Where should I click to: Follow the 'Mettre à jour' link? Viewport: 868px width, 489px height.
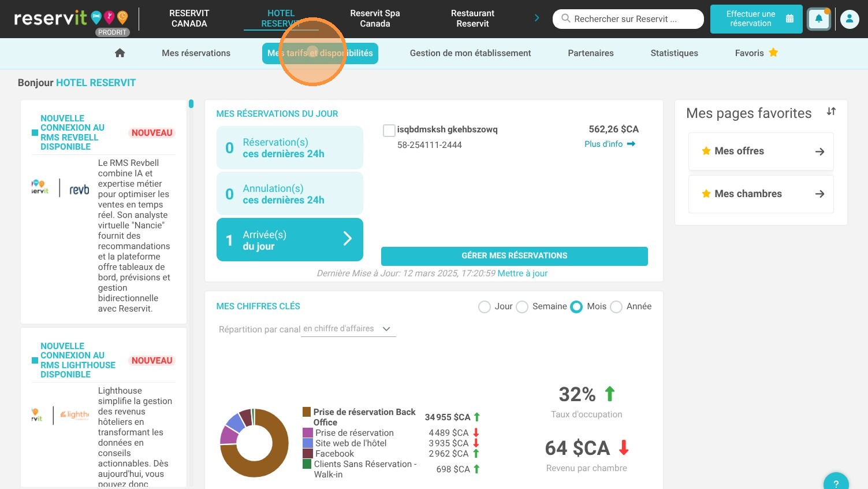[x=523, y=273]
